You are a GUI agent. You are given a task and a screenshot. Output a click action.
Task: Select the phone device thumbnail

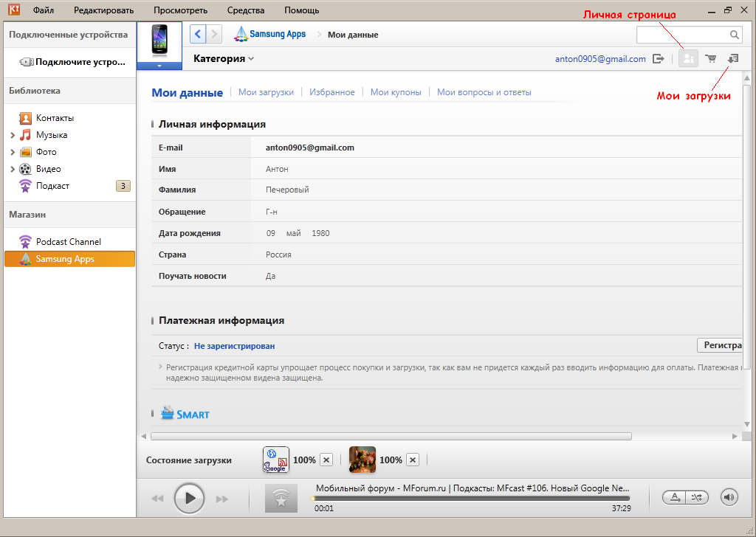tap(159, 40)
